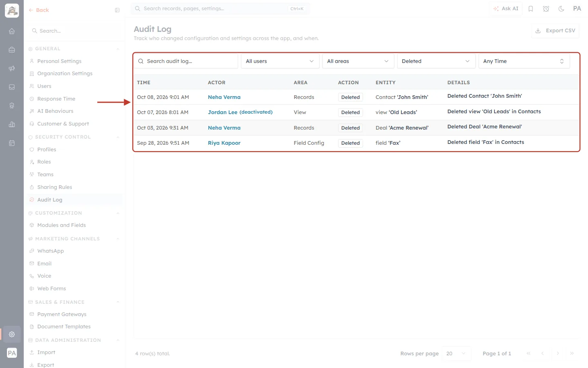Viewport: 588px width, 368px height.
Task: Focus the top search records, pages, settings bar
Action: point(220,9)
